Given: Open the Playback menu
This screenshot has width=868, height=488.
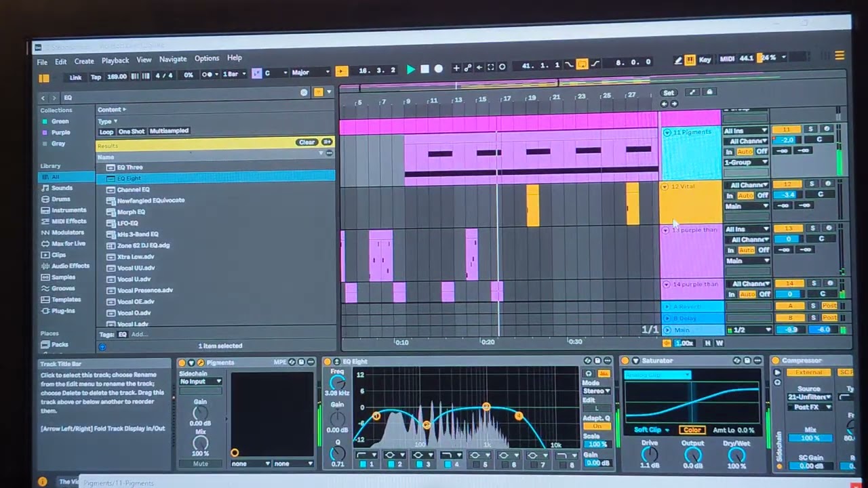Looking at the screenshot, I should 115,60.
